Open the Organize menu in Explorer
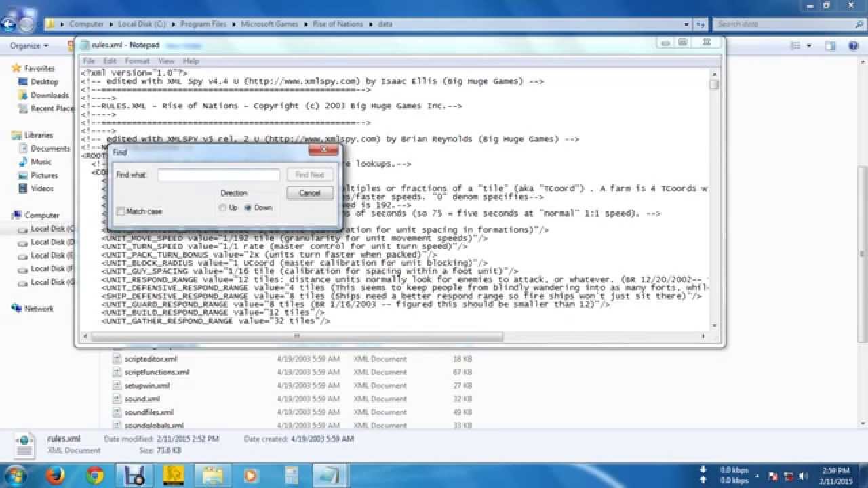This screenshot has height=488, width=868. tap(29, 46)
